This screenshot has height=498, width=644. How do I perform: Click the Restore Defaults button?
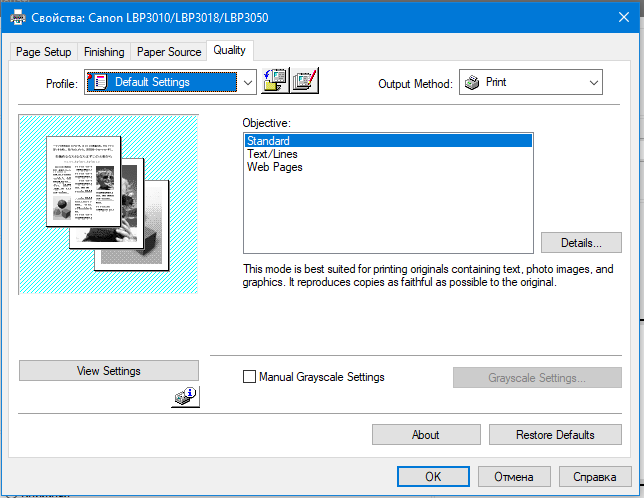(555, 434)
